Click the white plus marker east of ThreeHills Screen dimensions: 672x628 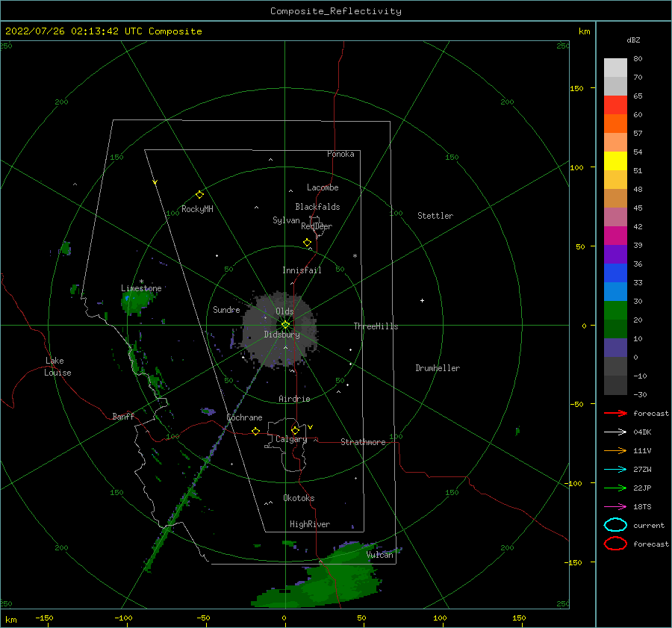point(422,300)
